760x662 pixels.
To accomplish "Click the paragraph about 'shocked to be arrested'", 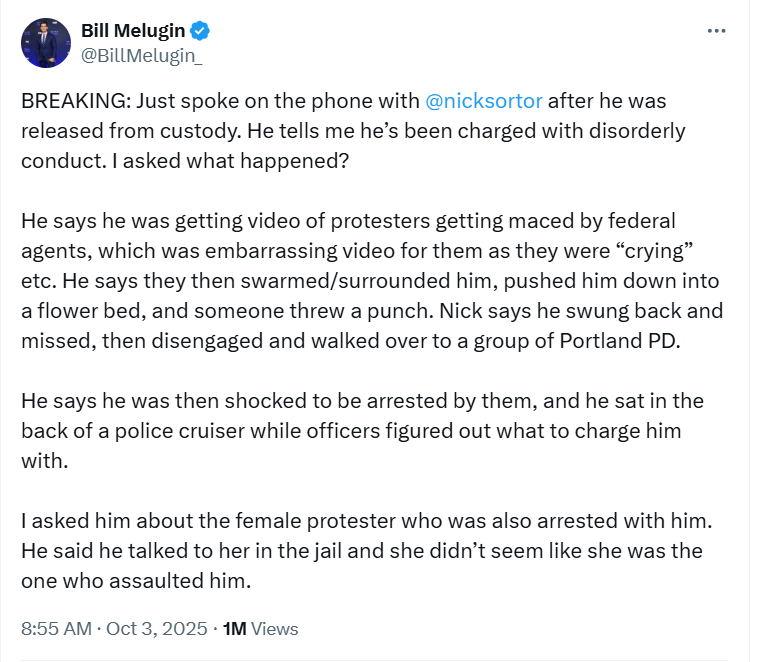I will 360,430.
